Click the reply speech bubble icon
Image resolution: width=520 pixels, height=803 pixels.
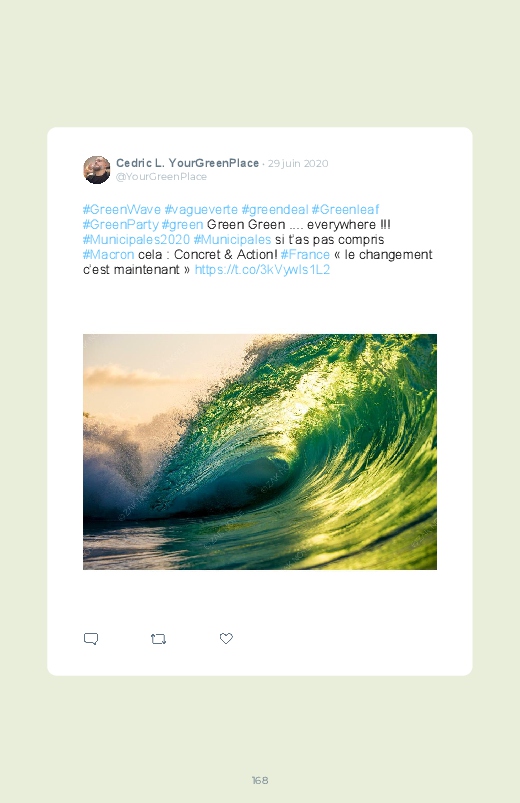(91, 639)
